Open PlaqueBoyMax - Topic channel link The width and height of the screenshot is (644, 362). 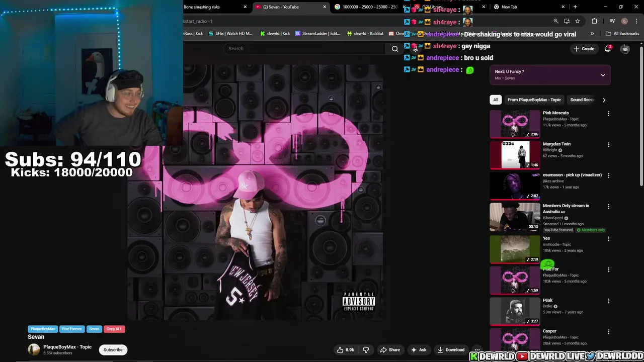(x=67, y=347)
